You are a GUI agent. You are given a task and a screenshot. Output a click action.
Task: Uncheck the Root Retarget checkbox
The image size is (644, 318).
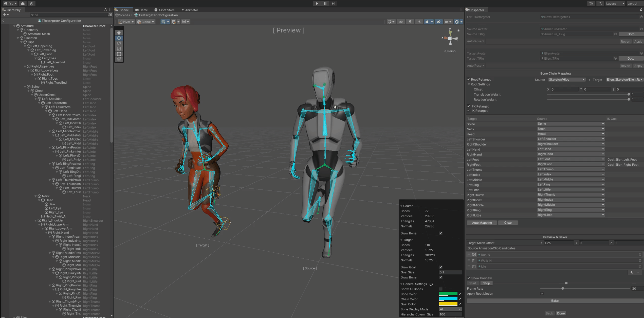click(x=469, y=79)
